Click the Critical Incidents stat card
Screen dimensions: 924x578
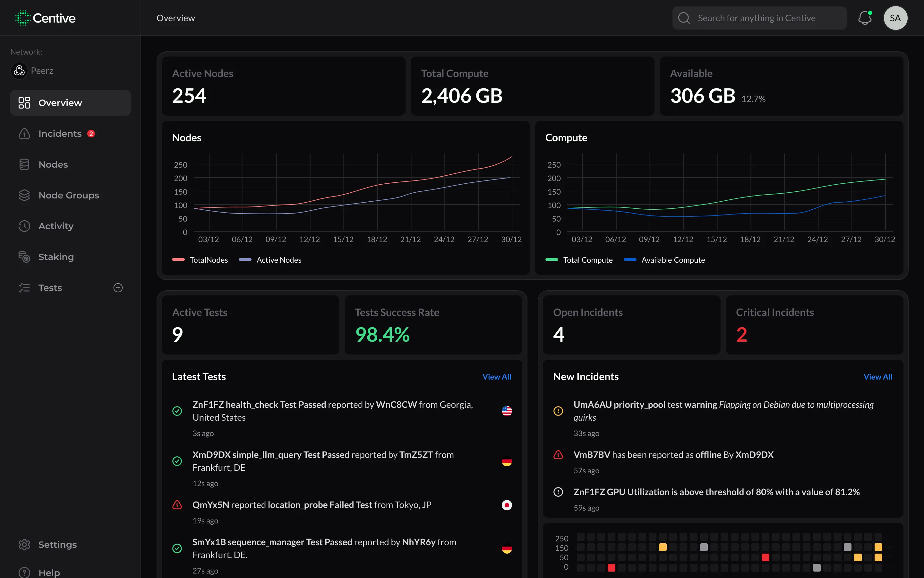pyautogui.click(x=814, y=325)
